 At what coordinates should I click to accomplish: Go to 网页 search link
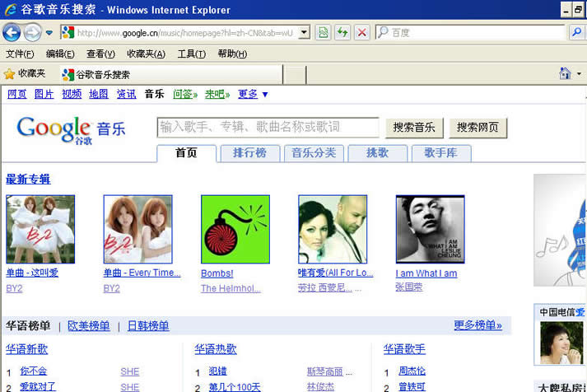point(16,94)
